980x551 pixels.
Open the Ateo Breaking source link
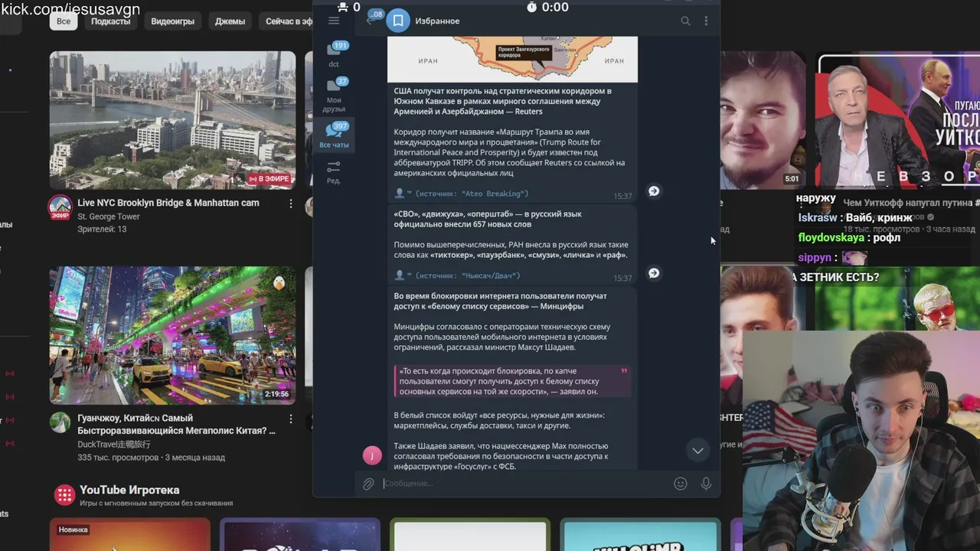[x=472, y=194]
